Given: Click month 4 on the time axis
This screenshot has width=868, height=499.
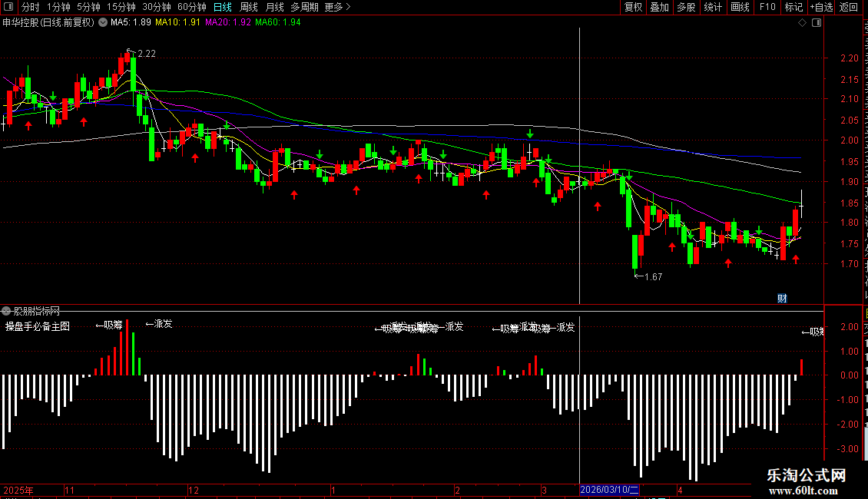Looking at the screenshot, I should tap(681, 490).
